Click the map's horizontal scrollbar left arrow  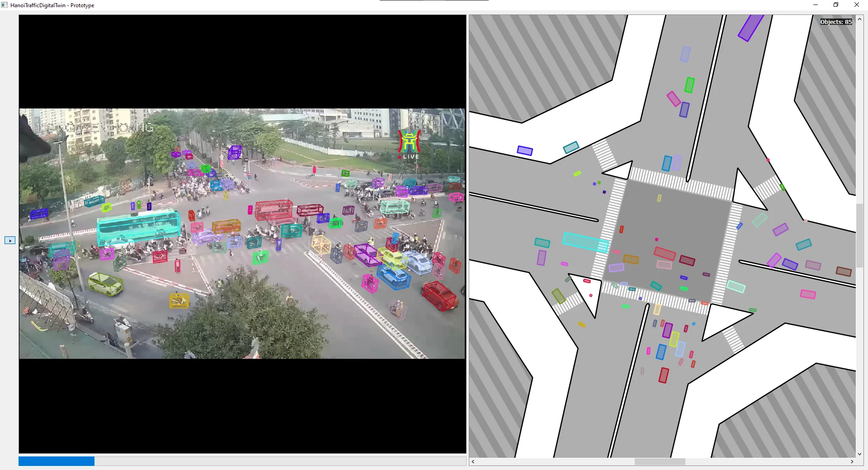point(473,461)
